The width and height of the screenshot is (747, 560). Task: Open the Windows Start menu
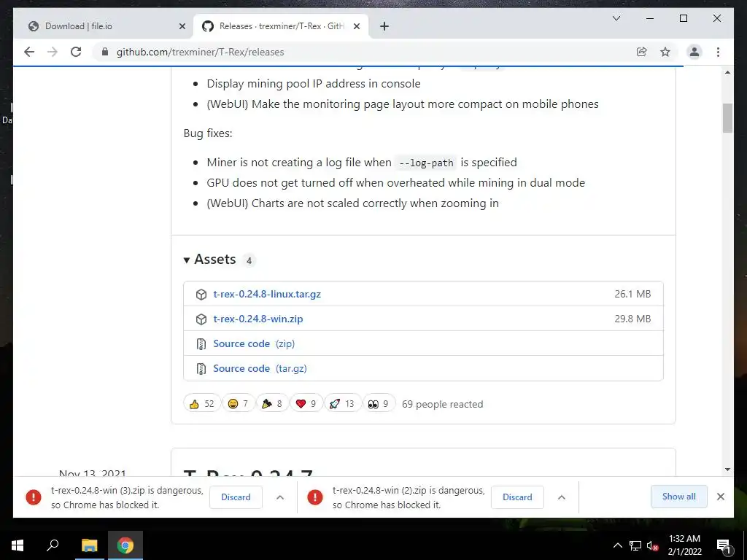pyautogui.click(x=18, y=545)
